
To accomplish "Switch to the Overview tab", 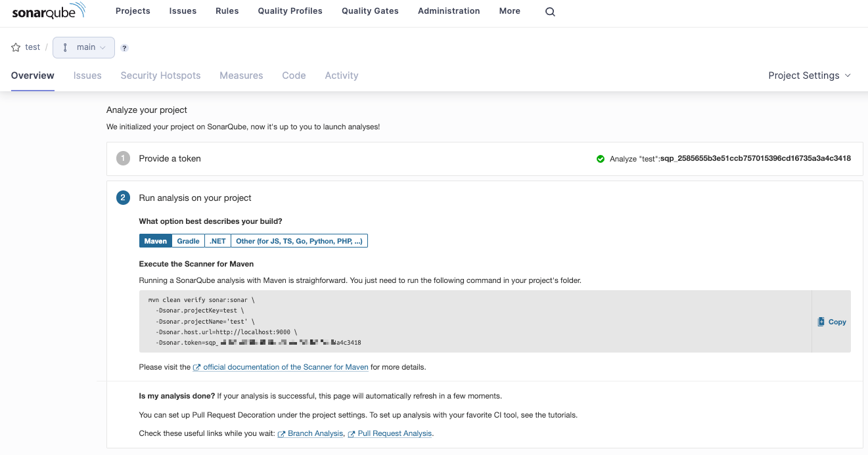I will (33, 76).
